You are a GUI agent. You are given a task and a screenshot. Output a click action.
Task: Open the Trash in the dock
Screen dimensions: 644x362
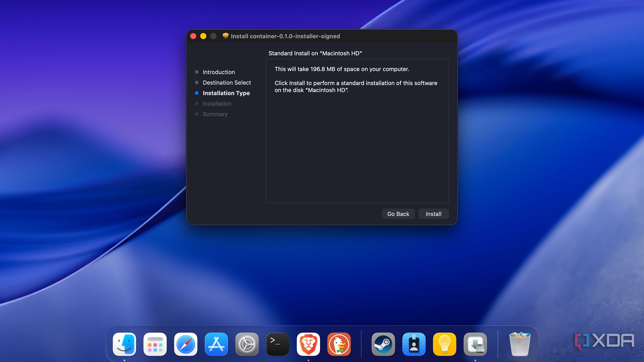520,344
